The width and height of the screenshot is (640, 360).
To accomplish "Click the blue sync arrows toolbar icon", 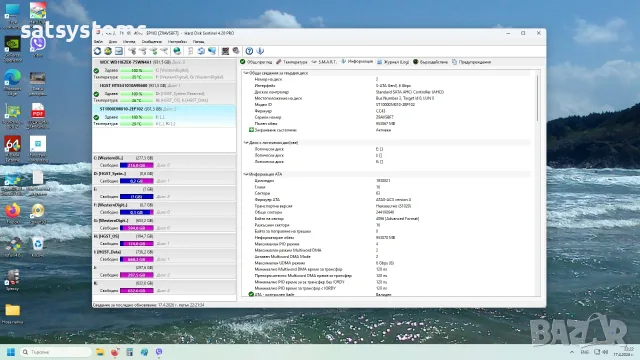I will pyautogui.click(x=201, y=51).
